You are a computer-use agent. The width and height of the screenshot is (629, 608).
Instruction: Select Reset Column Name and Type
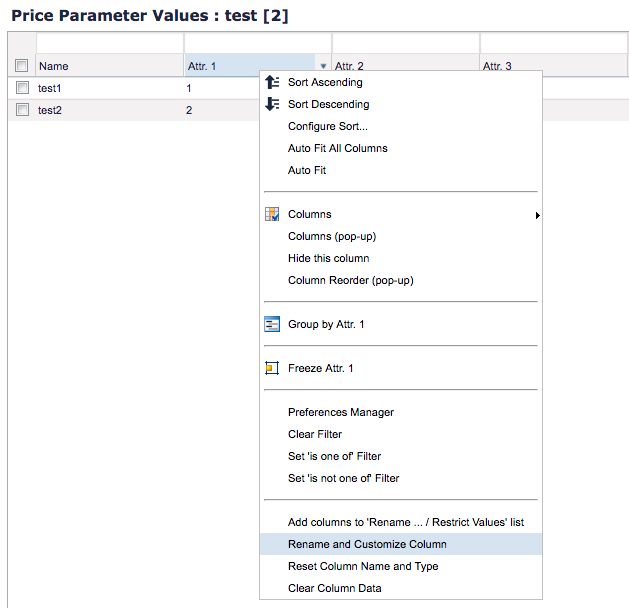pyautogui.click(x=401, y=566)
